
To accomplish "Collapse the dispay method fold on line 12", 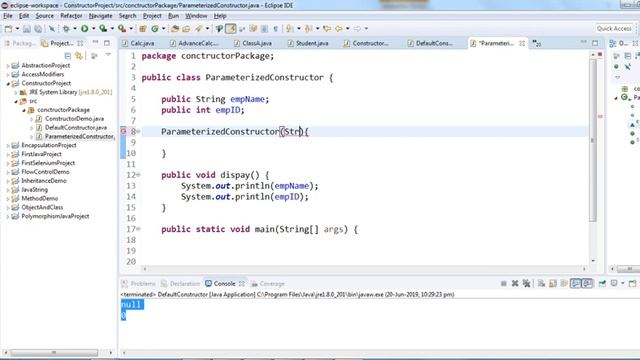I will click(x=138, y=175).
